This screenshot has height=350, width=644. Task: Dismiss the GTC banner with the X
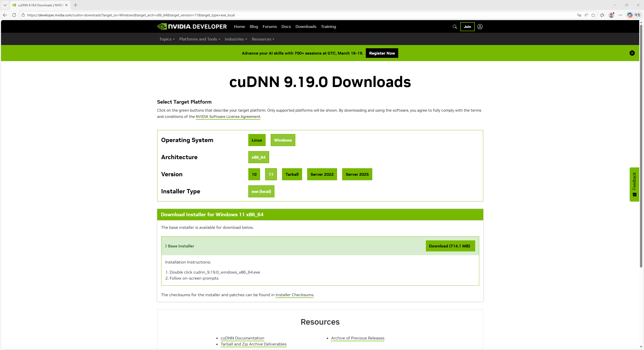(632, 53)
